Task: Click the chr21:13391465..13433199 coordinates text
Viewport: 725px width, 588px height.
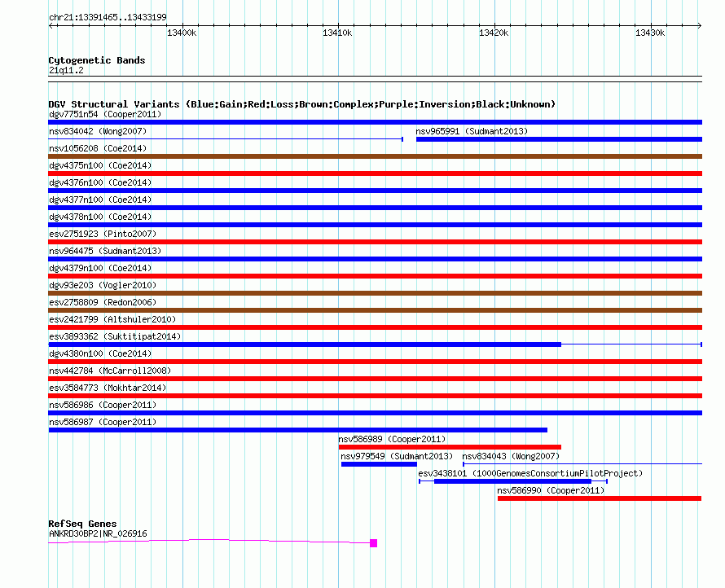Action: [108, 17]
